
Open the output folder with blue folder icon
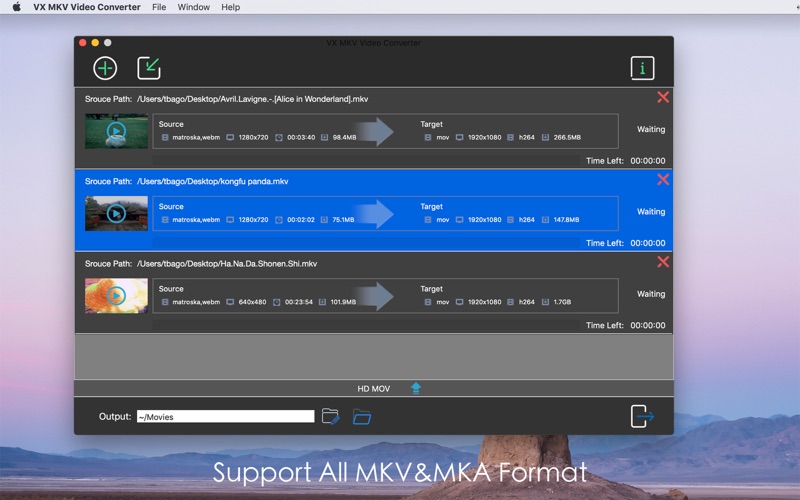[362, 417]
